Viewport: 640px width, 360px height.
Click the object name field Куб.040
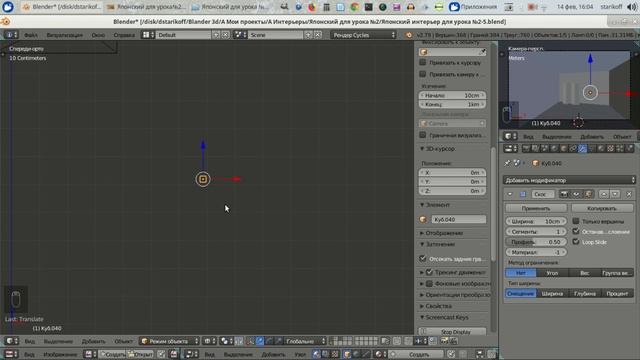coord(459,220)
